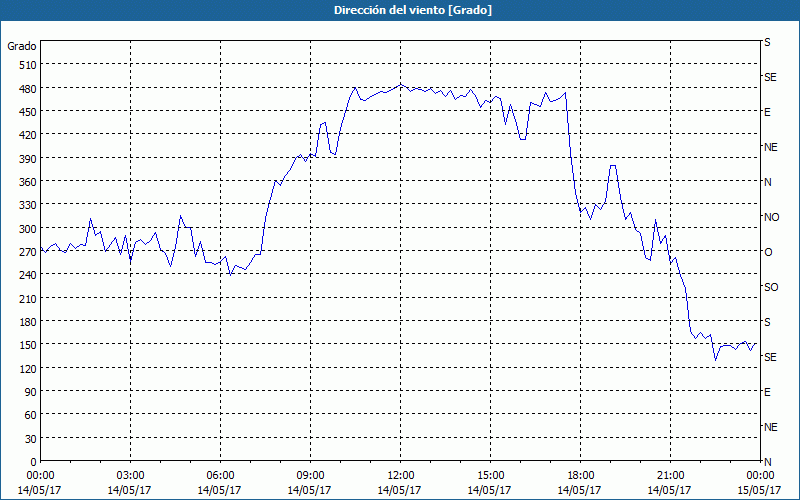Click the 00:00 label above 14/05/17

click(x=40, y=476)
